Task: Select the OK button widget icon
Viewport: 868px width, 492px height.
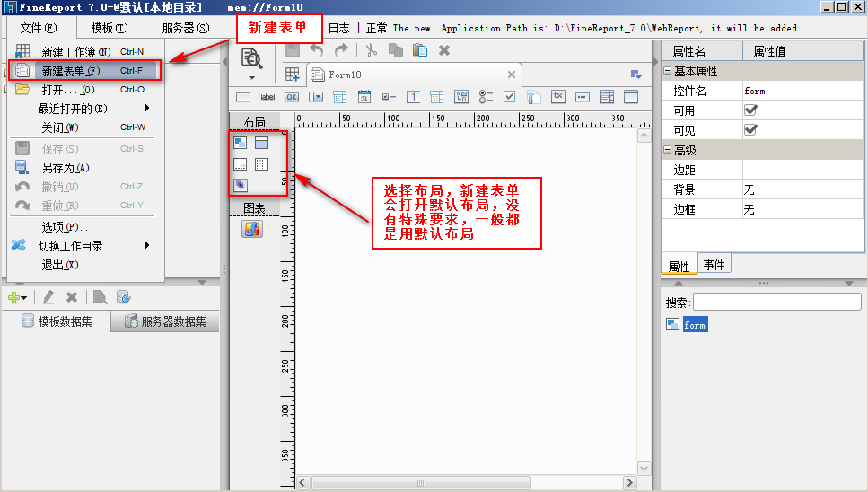Action: pyautogui.click(x=292, y=97)
